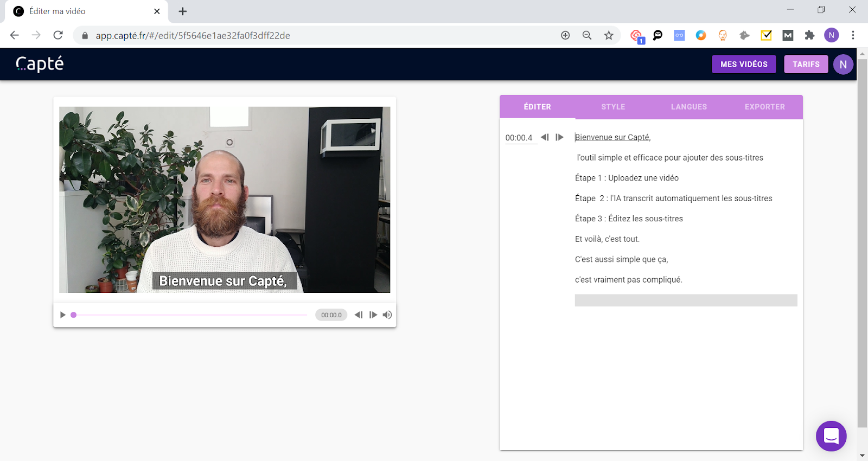Open the orange-blue circle extension

(701, 35)
